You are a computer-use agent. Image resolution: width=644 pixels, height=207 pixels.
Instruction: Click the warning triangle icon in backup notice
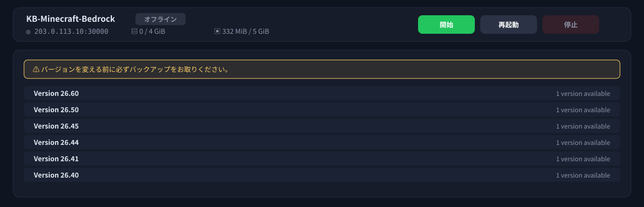(x=36, y=69)
